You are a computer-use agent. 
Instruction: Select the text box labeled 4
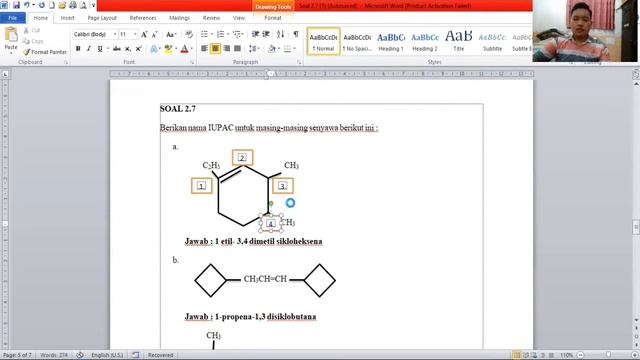[x=271, y=224]
